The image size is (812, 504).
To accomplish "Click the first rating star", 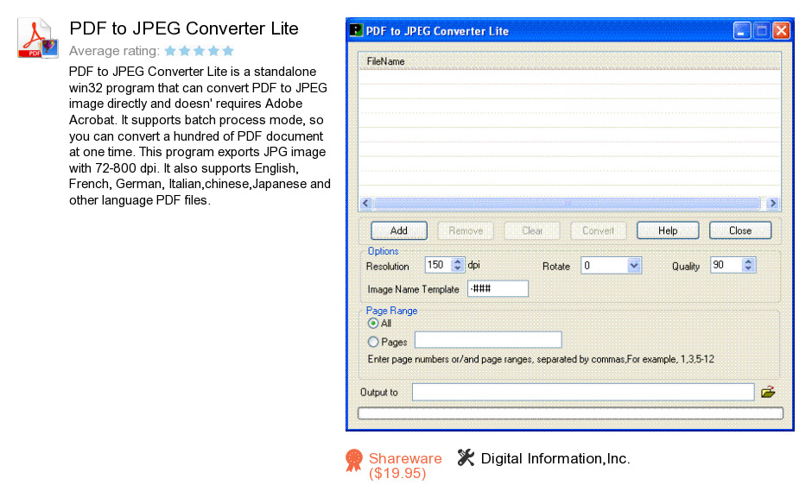I will coord(170,51).
